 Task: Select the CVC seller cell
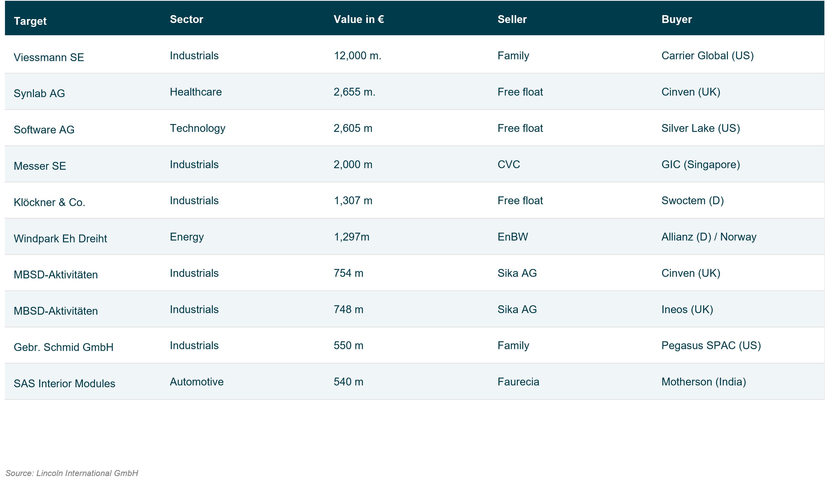pyautogui.click(x=508, y=164)
